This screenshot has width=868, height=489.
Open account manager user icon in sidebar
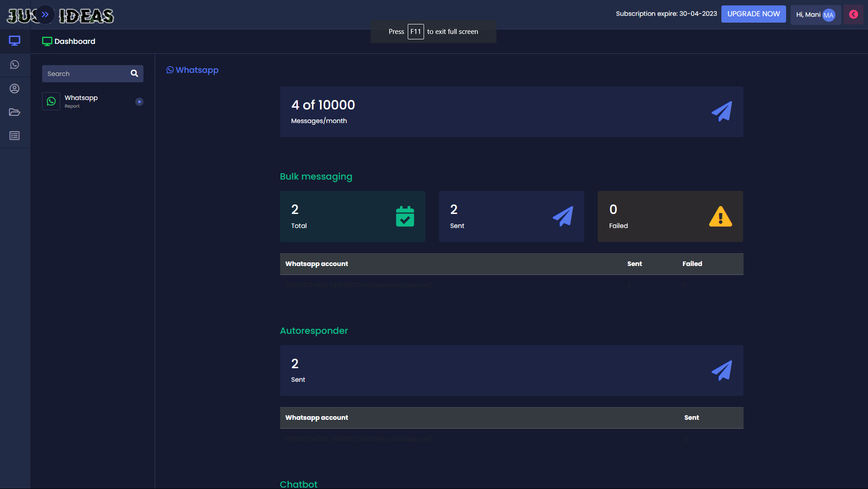pos(14,88)
